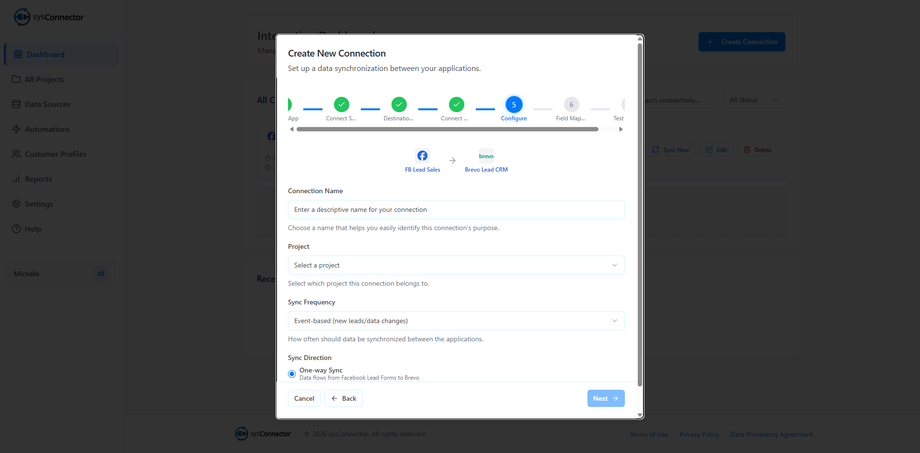
Task: Click the Next button
Action: pyautogui.click(x=606, y=398)
